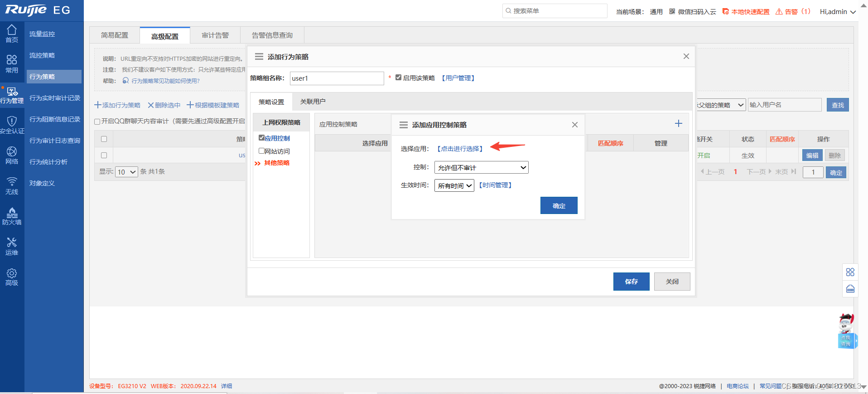Uncheck the 应用控制 checkbox
The image size is (868, 394).
point(261,138)
